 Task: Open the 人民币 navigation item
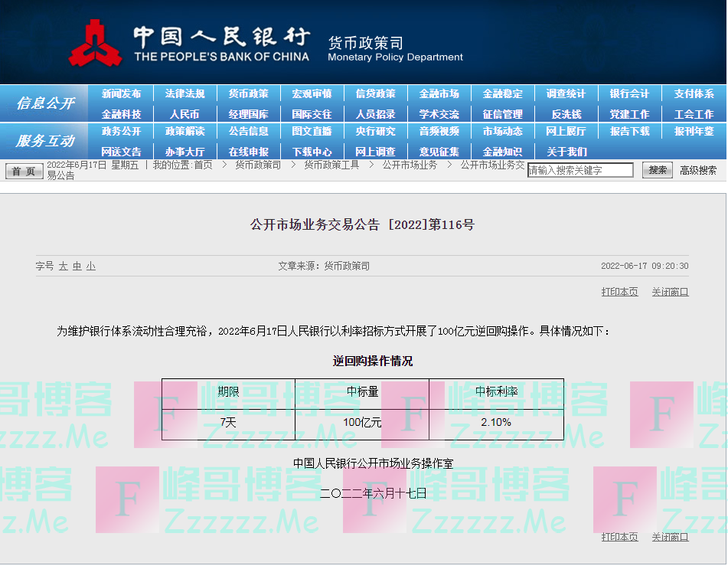[x=184, y=114]
